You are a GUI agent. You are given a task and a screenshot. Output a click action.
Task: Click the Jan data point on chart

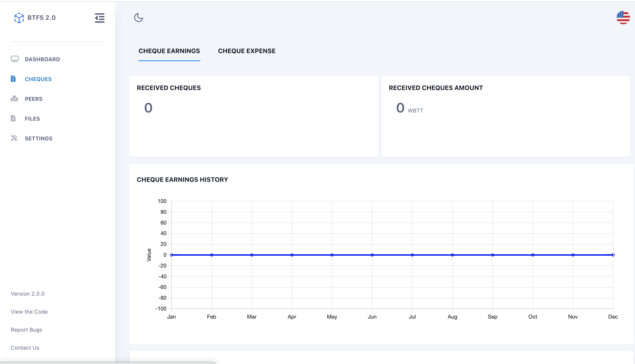point(171,255)
